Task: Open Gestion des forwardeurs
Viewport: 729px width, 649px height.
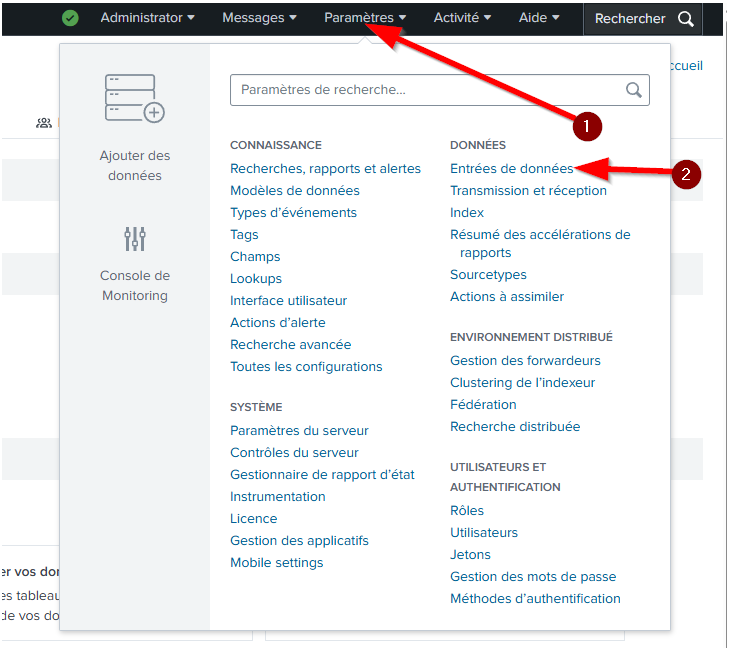Action: pos(525,361)
